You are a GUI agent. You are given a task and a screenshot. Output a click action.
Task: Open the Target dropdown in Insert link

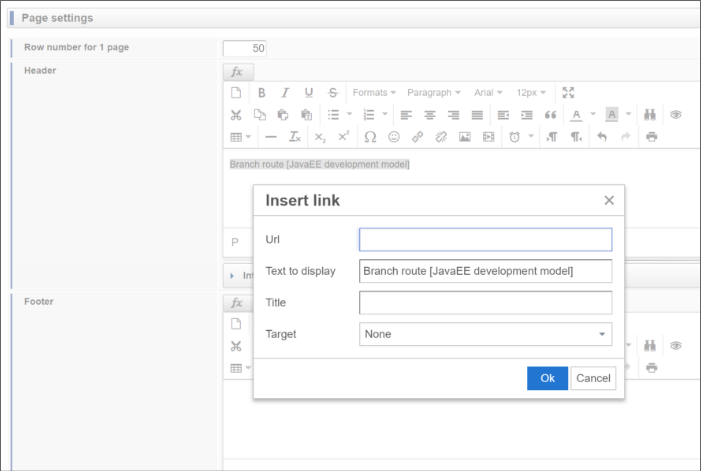pos(485,334)
